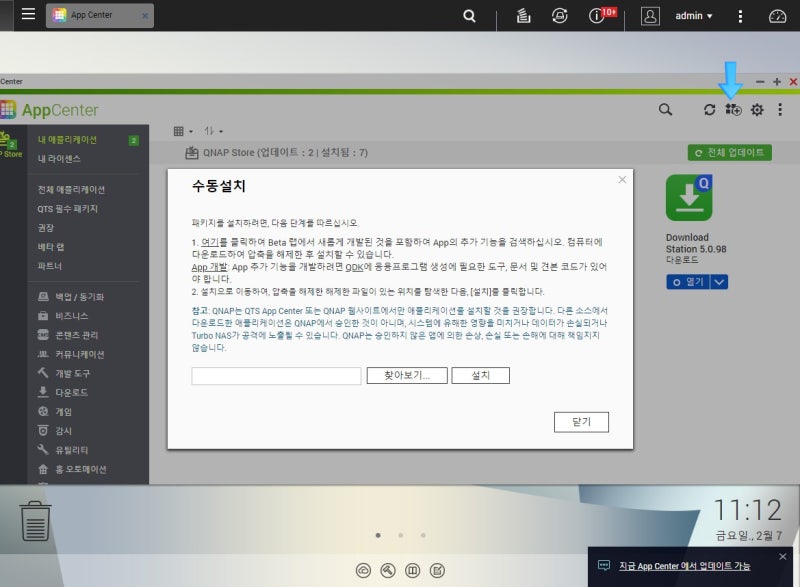Click the package path input field
800x587 pixels.
coord(275,375)
